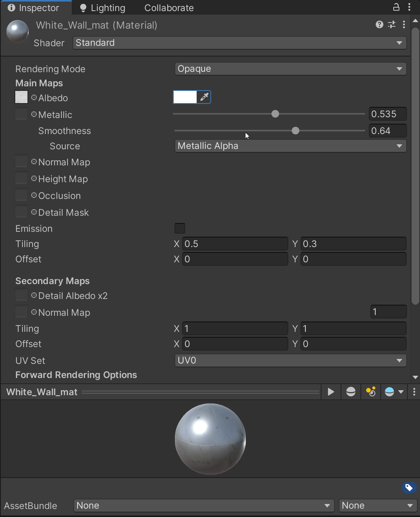The height and width of the screenshot is (517, 420).
Task: Click Main Maps Tiling Y field 0.3
Action: tap(353, 244)
